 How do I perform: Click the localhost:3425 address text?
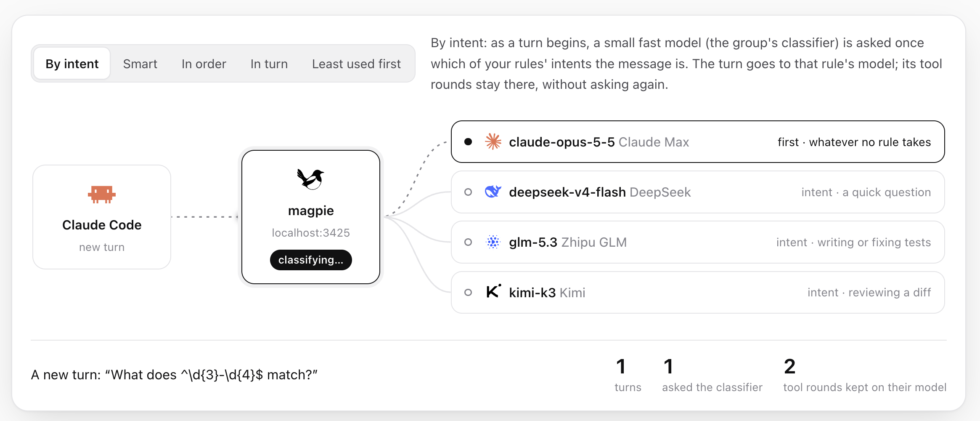click(x=311, y=233)
